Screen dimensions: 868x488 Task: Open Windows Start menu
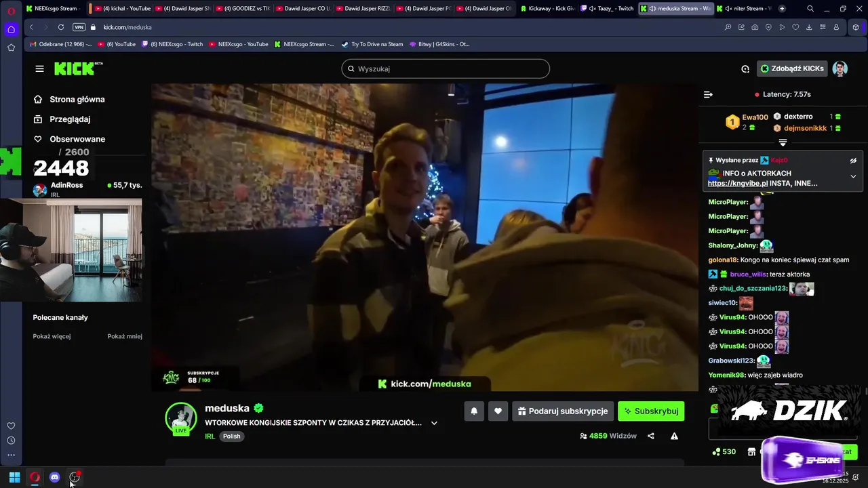[14, 477]
